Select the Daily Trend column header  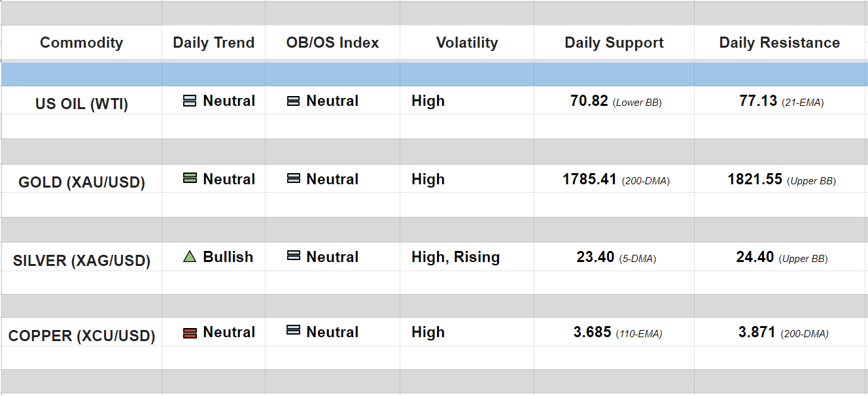[213, 43]
